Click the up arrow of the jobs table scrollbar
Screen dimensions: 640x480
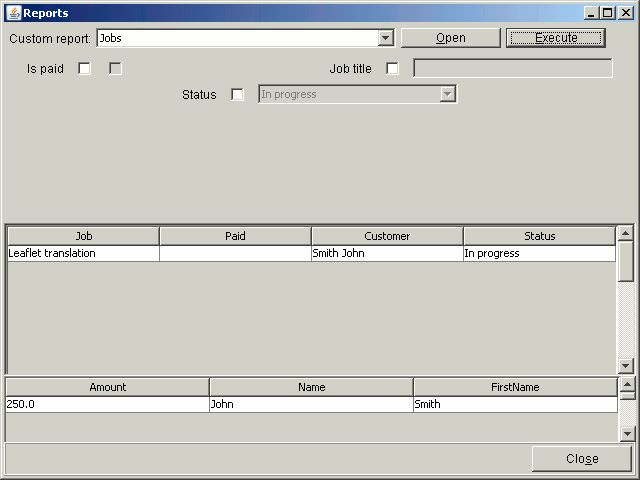click(625, 233)
